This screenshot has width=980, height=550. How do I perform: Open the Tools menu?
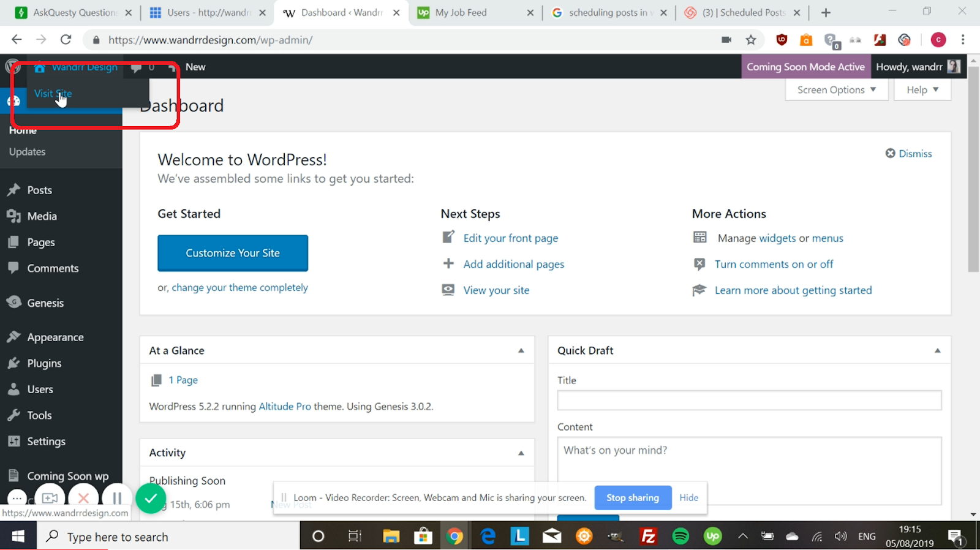click(39, 415)
